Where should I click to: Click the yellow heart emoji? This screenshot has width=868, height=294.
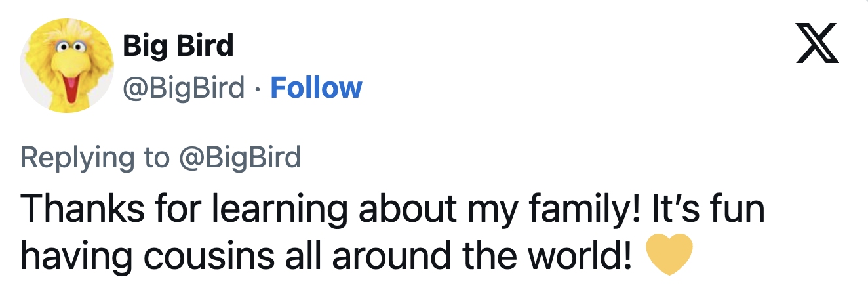click(669, 254)
